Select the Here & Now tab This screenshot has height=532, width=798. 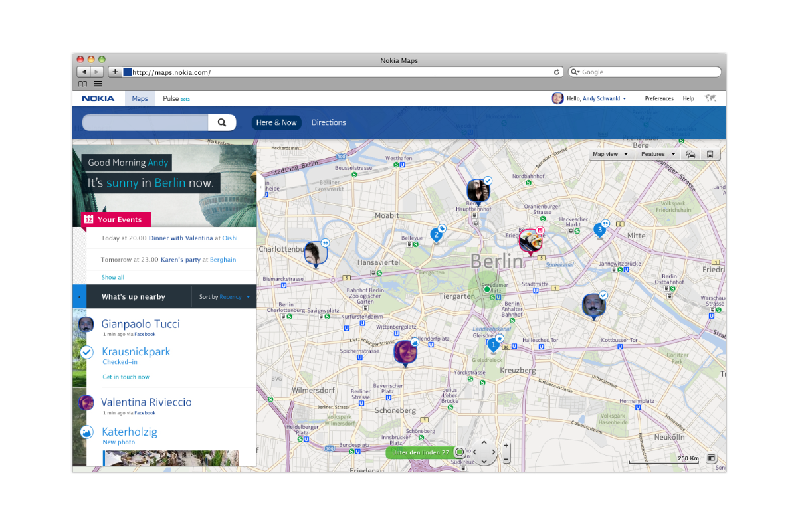(276, 122)
